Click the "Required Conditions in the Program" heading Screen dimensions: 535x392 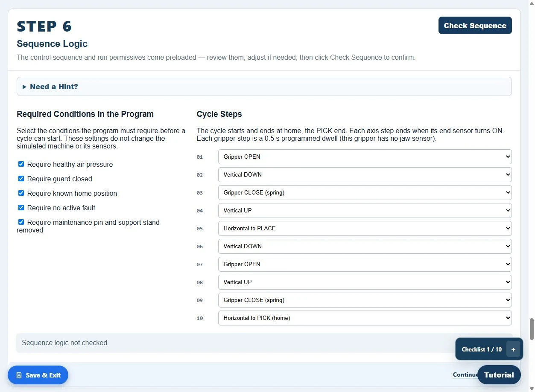coord(85,114)
